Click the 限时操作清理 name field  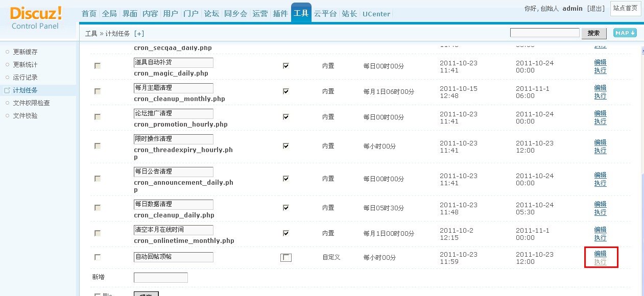(x=174, y=139)
